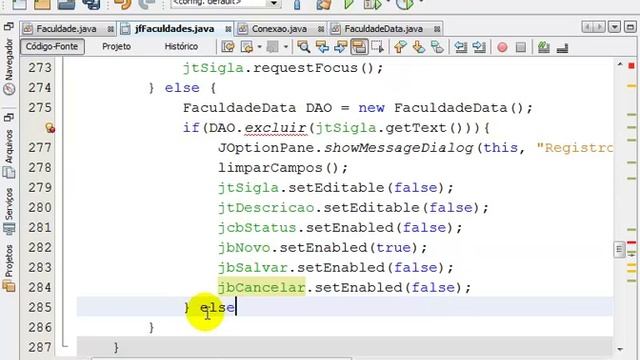
Task: Select the jfFaculdades.java tab
Action: tap(175, 29)
